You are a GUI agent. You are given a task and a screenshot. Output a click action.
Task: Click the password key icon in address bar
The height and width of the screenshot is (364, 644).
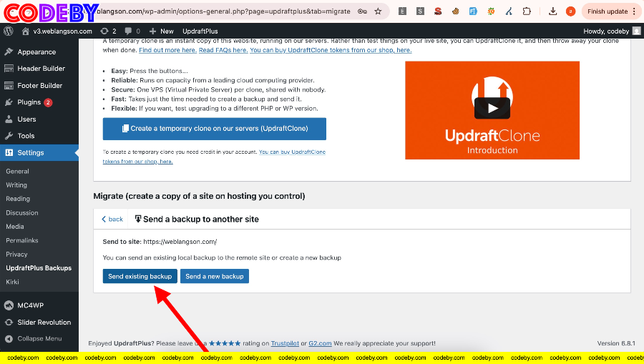click(x=362, y=11)
